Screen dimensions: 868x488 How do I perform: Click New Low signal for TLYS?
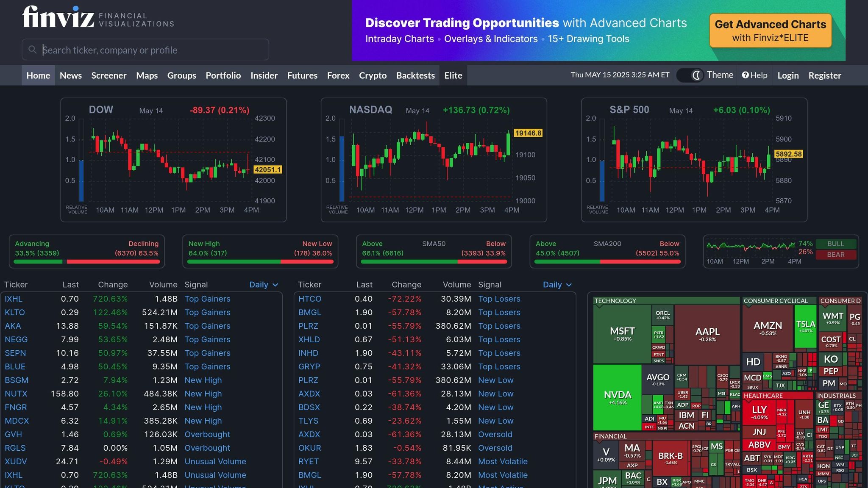point(496,421)
